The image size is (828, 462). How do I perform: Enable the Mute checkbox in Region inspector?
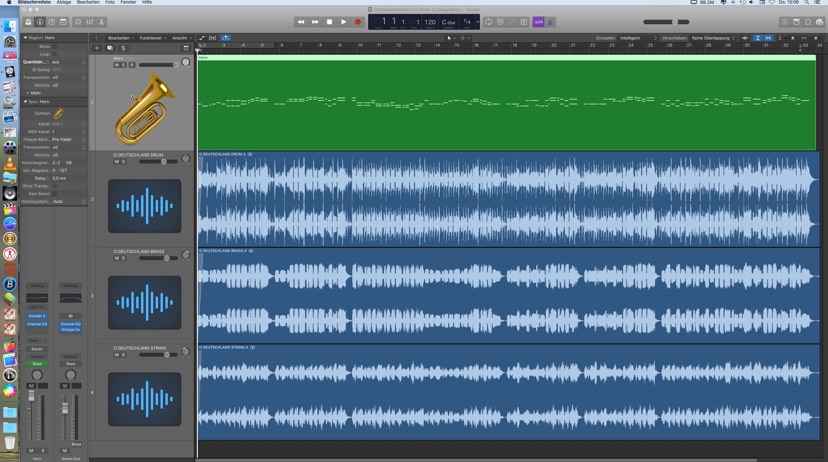54,46
